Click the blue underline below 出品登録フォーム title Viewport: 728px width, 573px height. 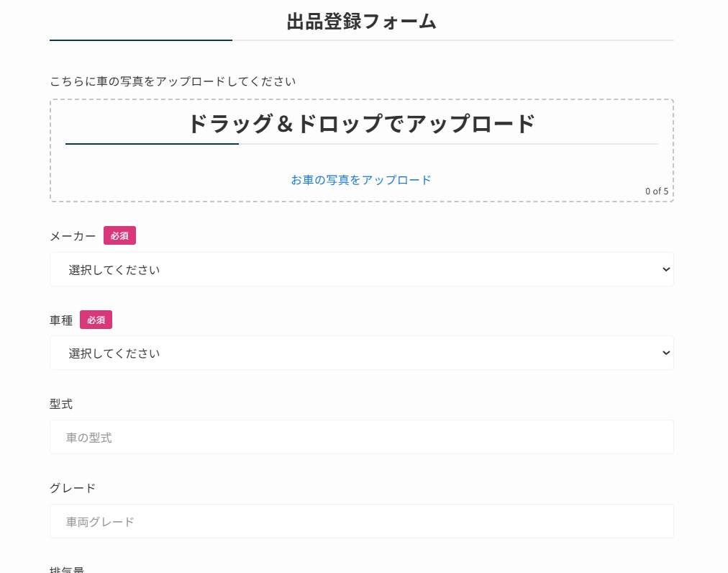click(141, 40)
